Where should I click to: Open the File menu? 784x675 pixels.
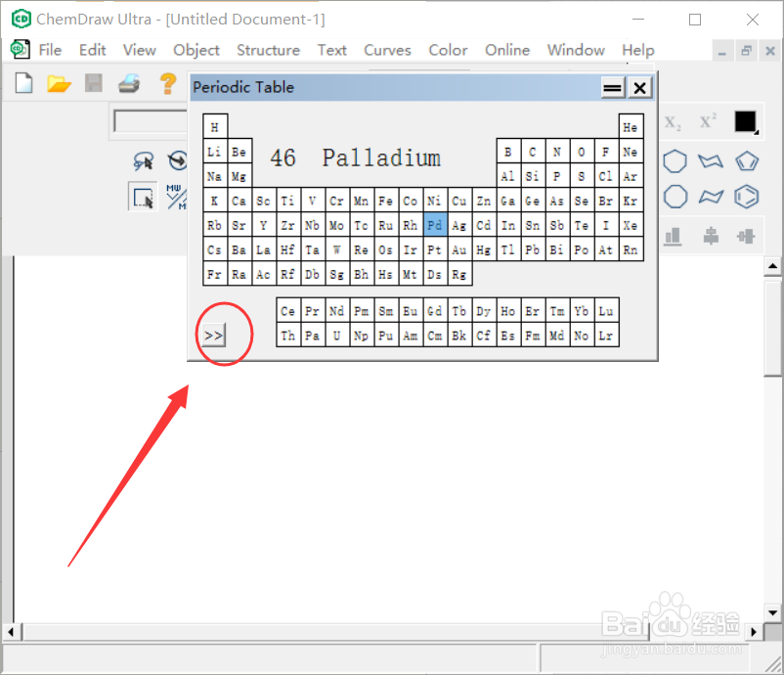(x=50, y=50)
